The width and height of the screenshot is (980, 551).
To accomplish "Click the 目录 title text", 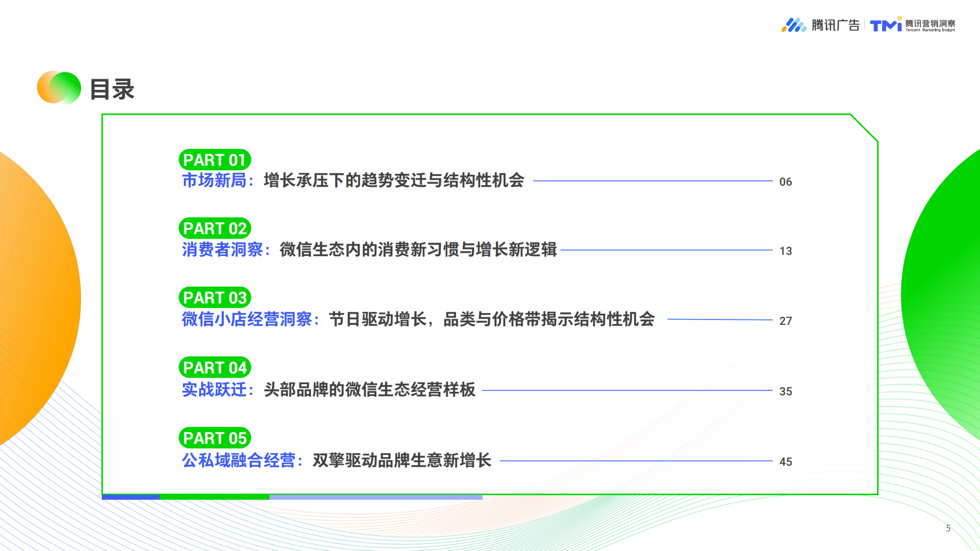I will (112, 89).
